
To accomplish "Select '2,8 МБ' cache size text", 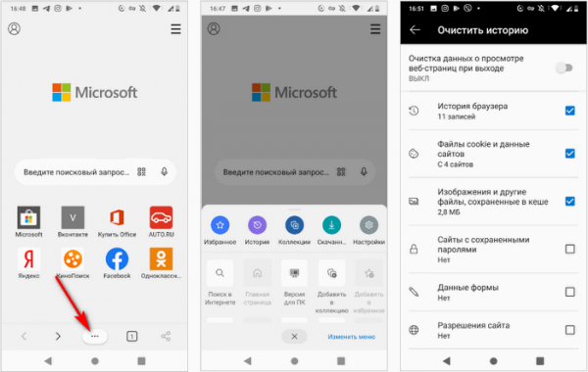I will (449, 212).
